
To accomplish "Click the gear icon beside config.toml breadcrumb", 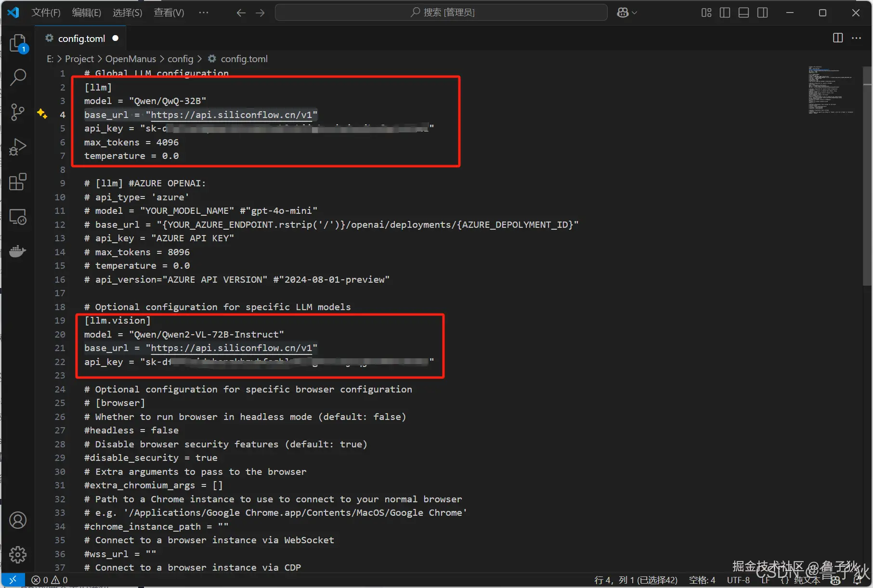I will pos(212,59).
